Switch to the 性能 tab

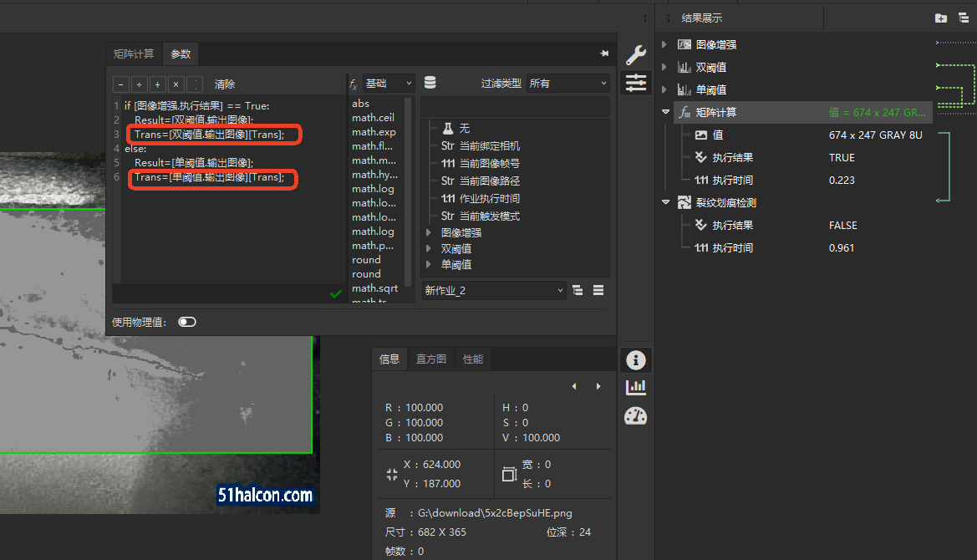tap(473, 359)
